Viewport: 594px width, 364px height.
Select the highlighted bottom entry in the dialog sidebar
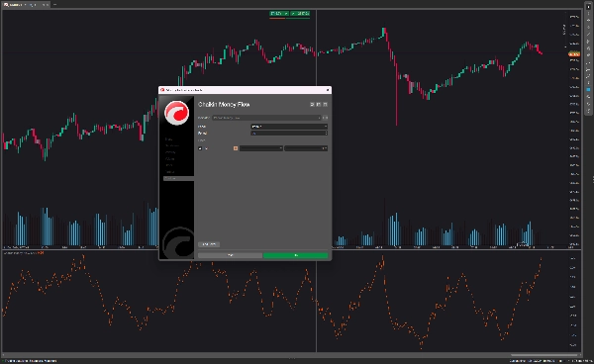(x=178, y=178)
